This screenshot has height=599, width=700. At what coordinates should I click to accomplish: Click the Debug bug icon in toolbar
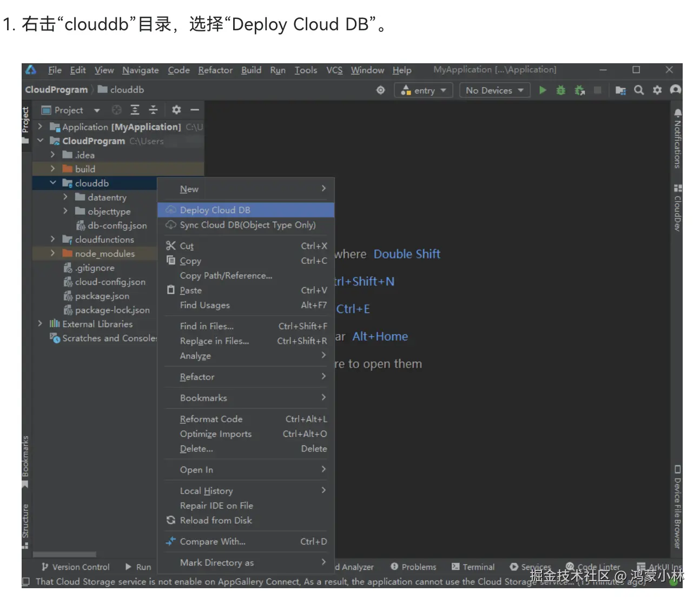(x=561, y=90)
